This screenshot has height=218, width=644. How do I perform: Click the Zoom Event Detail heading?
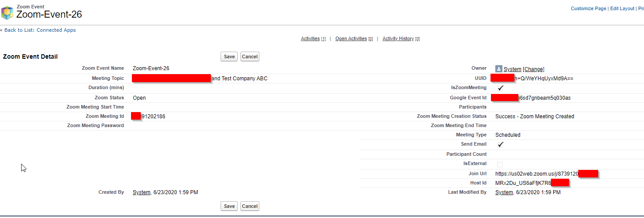(x=30, y=56)
